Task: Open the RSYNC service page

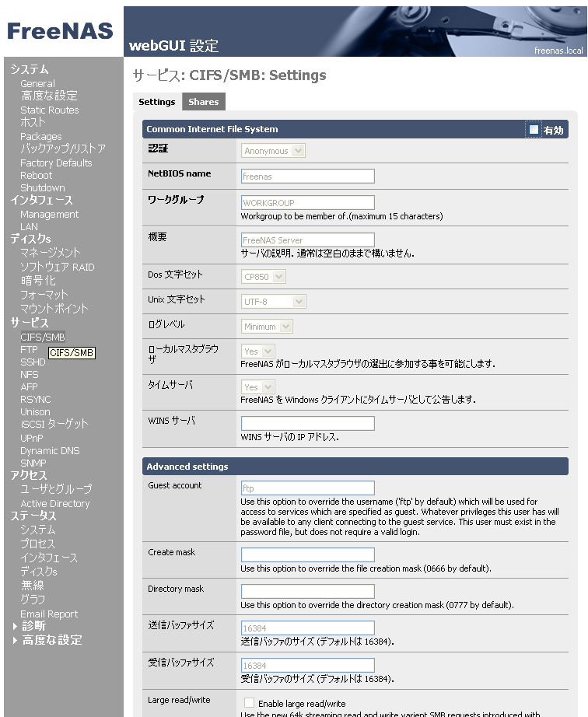Action: pos(35,399)
